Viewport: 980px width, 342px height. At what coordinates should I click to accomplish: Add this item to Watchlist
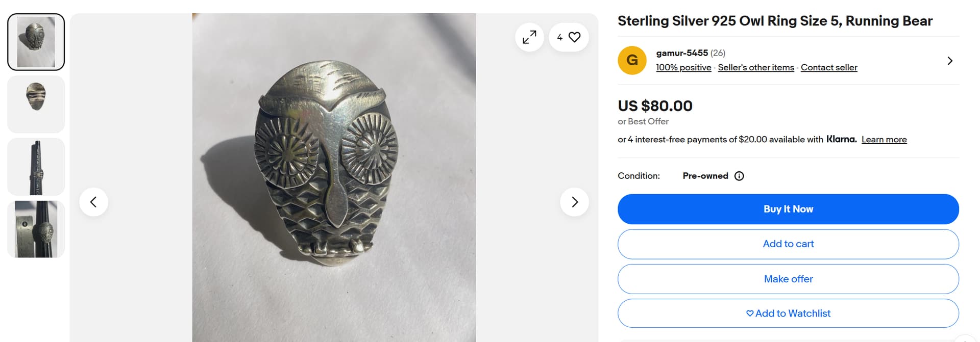(788, 313)
